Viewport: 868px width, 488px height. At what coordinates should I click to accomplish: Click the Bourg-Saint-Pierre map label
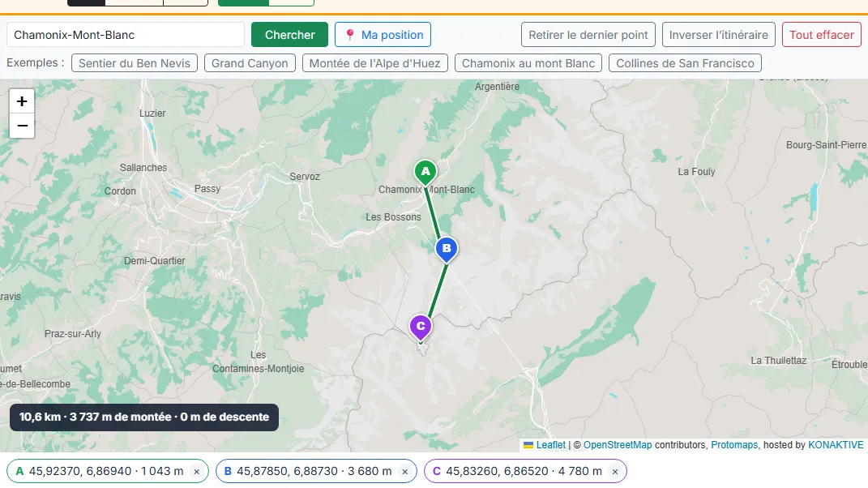(x=826, y=145)
